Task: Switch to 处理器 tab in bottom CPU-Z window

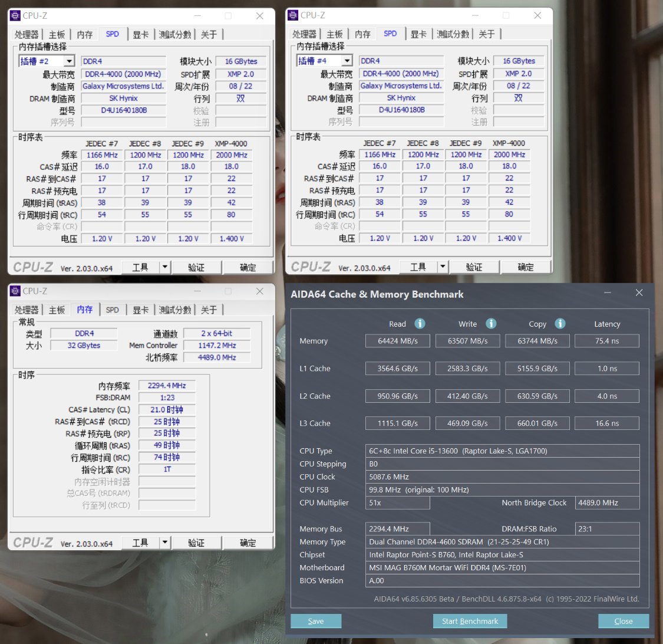Action: coord(27,310)
